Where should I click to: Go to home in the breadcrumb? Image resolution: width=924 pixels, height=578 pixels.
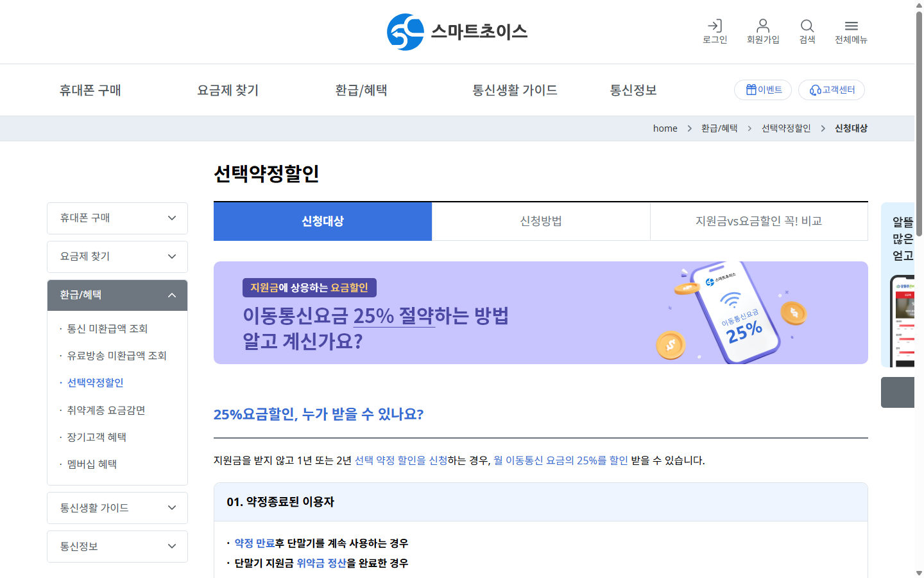tap(665, 128)
